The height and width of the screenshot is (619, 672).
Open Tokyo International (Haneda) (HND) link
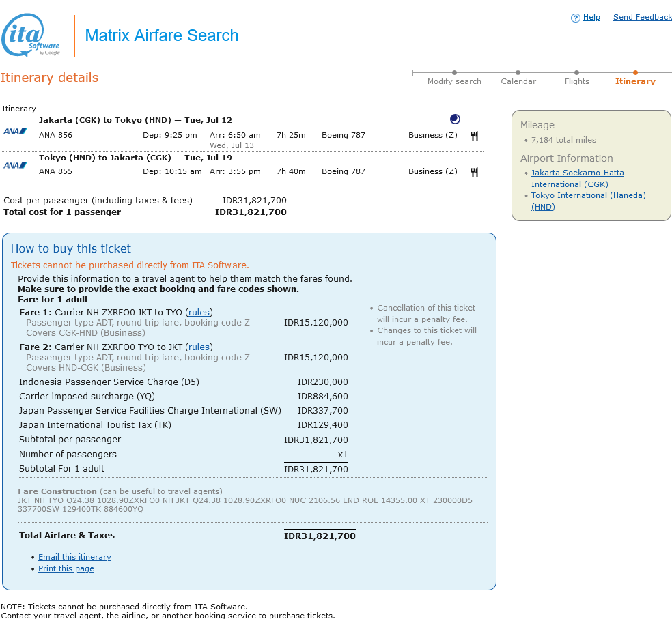tap(589, 201)
